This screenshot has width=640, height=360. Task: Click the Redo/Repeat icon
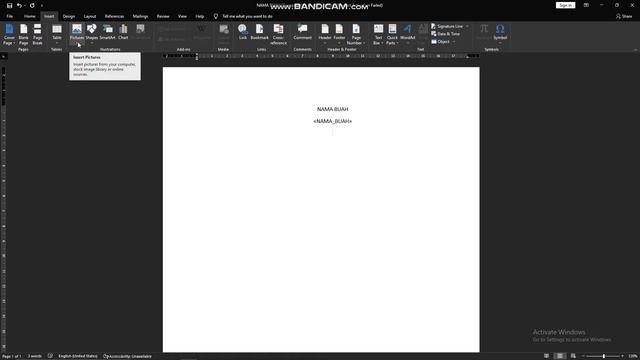[x=32, y=6]
